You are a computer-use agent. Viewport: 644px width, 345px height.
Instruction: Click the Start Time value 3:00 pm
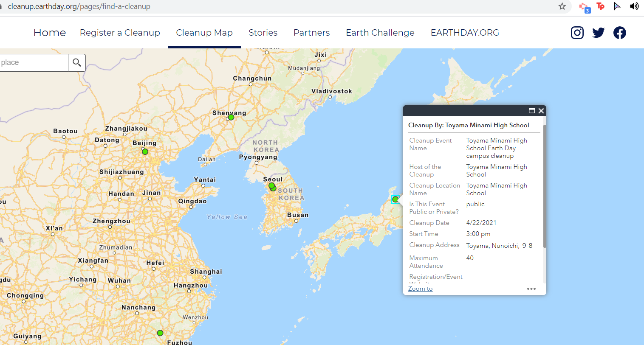(478, 234)
